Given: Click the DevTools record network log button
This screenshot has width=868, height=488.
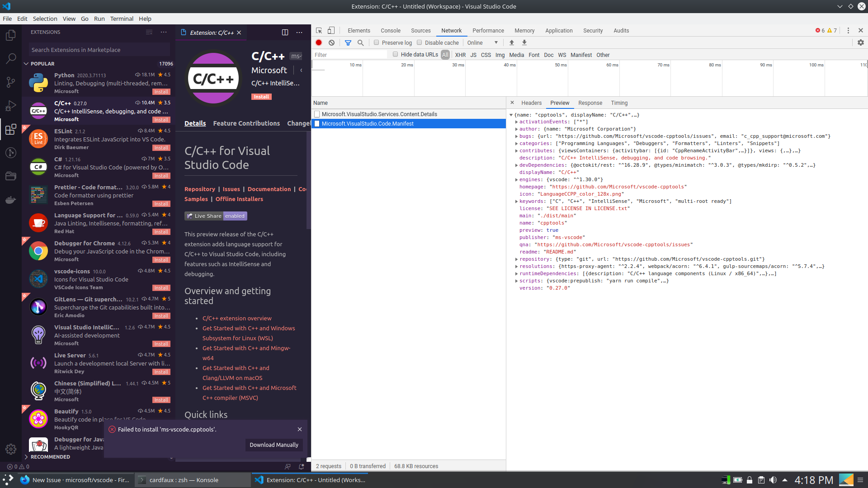Looking at the screenshot, I should coord(319,42).
